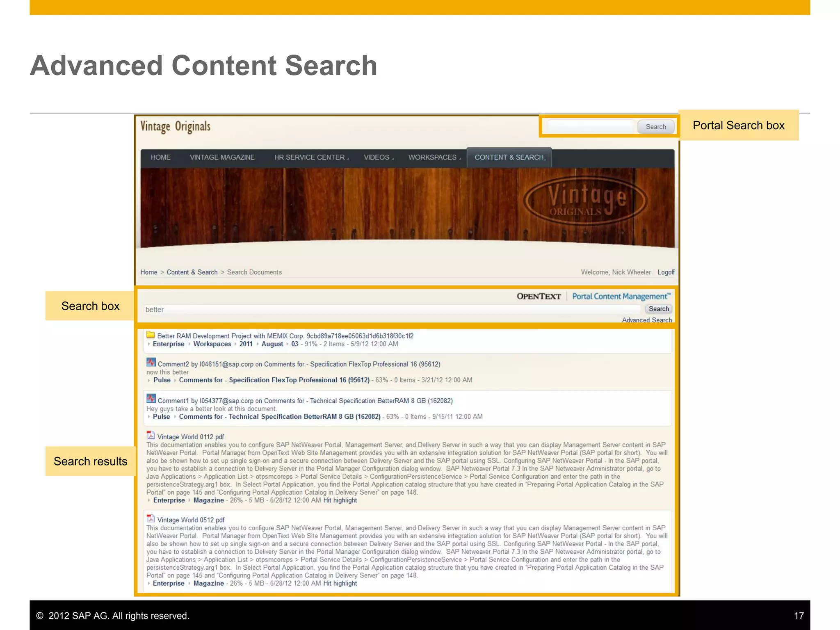Click the 'now this better' comment snippet
This screenshot has width=840, height=630.
pyautogui.click(x=167, y=372)
